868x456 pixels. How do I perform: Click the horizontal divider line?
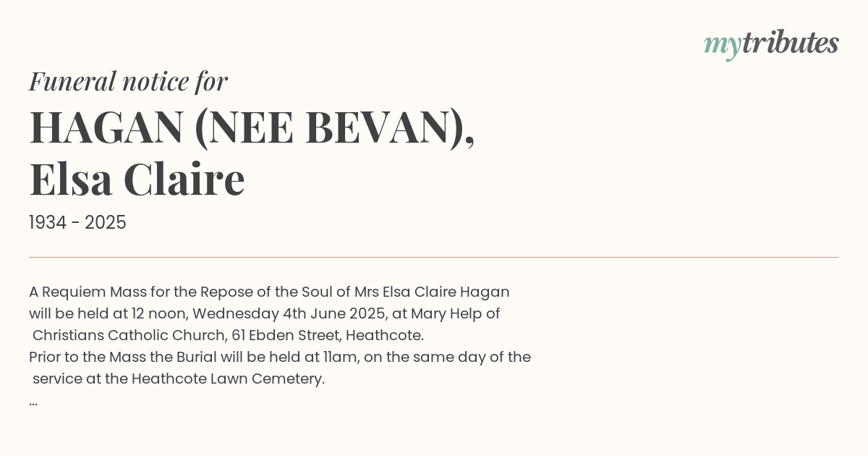(434, 257)
